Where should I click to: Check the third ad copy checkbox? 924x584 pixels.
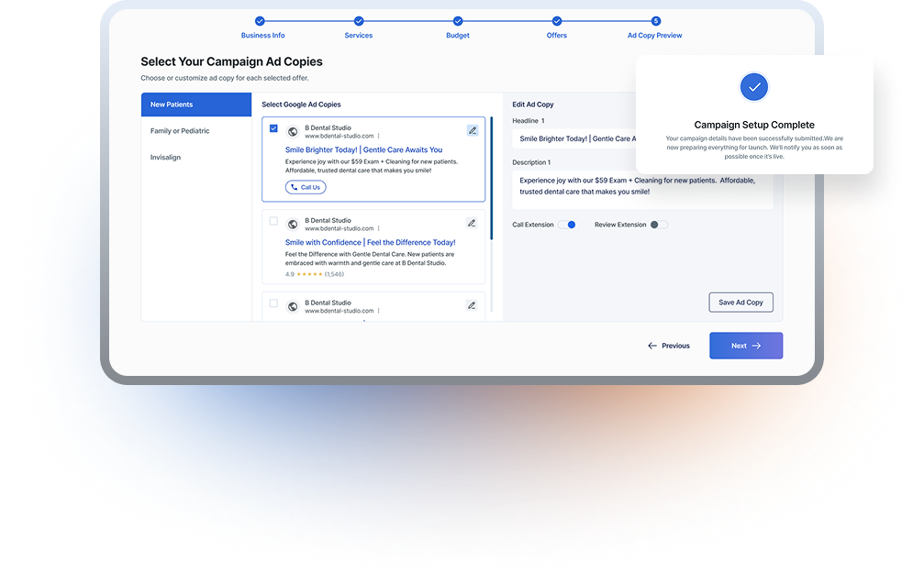[273, 303]
